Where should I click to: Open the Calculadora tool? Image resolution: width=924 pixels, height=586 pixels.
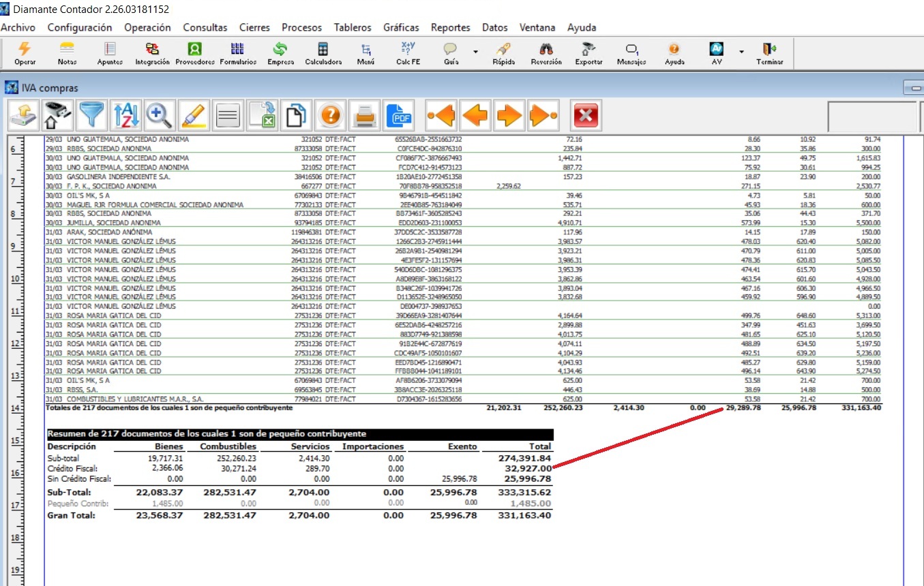(x=323, y=53)
